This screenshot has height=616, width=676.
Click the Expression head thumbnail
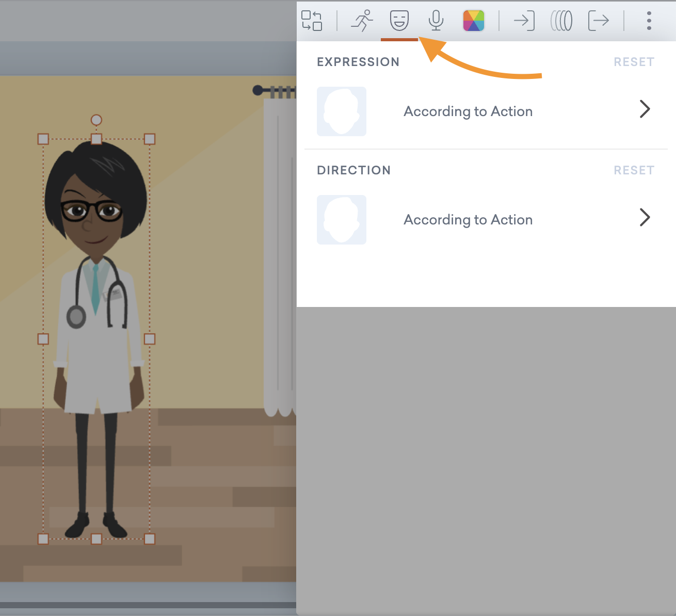pyautogui.click(x=342, y=111)
